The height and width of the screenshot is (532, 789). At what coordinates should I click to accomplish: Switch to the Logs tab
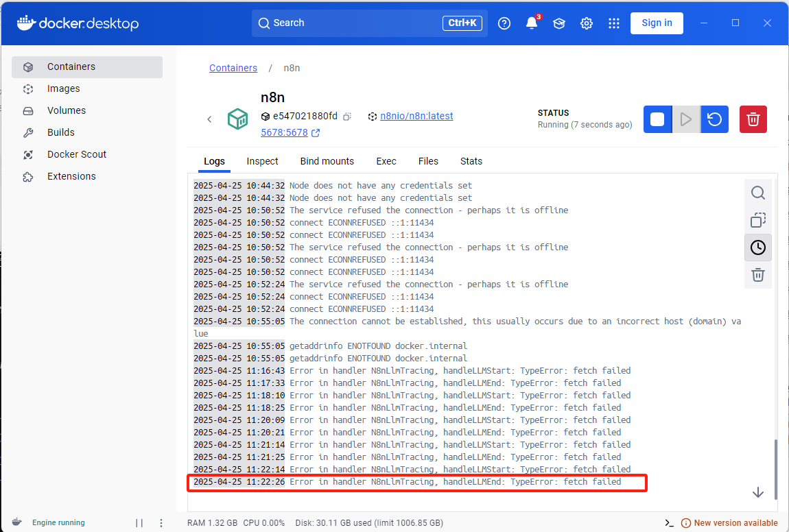tap(214, 161)
